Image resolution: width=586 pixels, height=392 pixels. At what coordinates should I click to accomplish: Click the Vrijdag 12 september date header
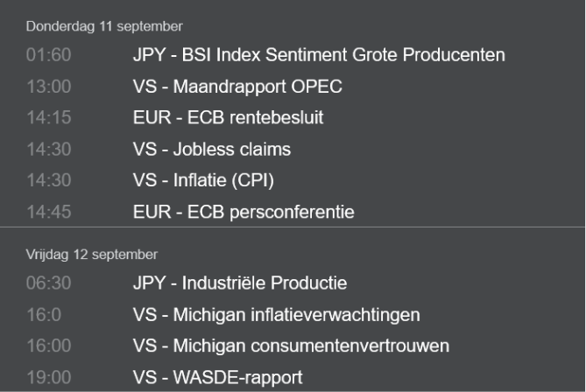[92, 255]
